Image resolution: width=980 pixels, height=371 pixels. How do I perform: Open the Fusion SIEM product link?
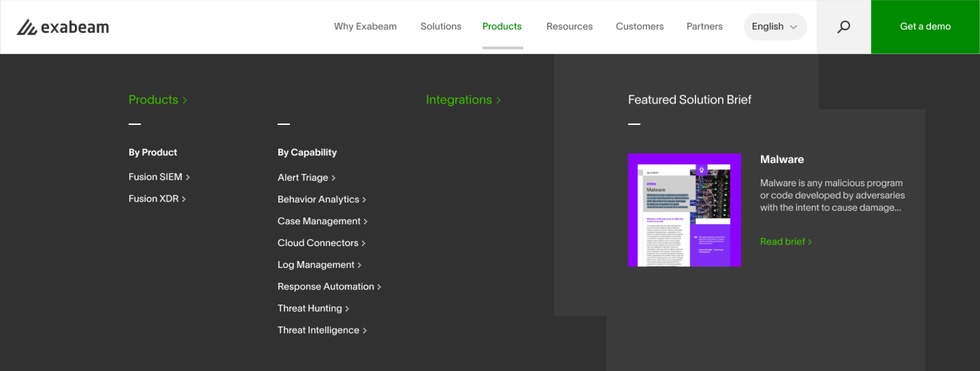159,177
